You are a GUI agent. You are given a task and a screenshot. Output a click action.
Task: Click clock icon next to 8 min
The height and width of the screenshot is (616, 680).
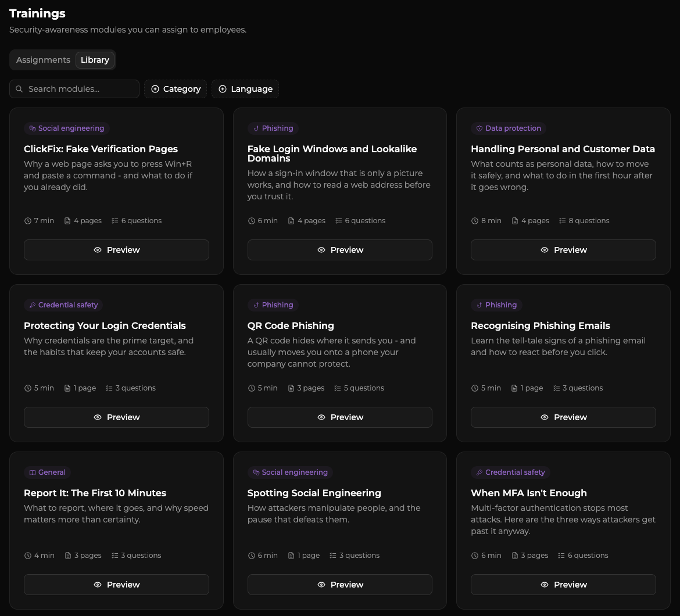[475, 221]
